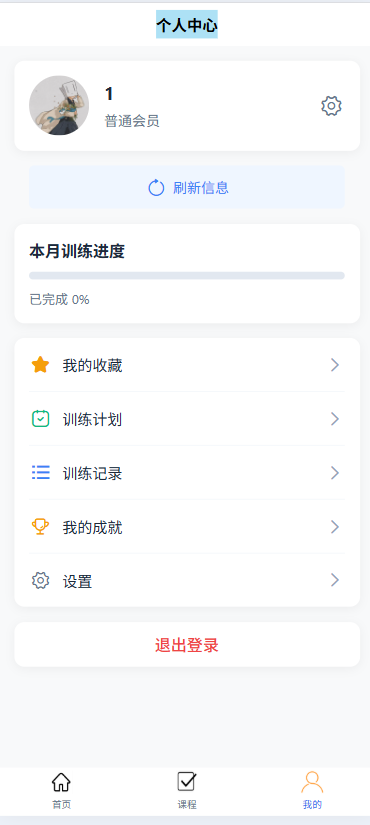Click the trophy achievements icon
Screen dimensions: 370x825
tap(41, 527)
